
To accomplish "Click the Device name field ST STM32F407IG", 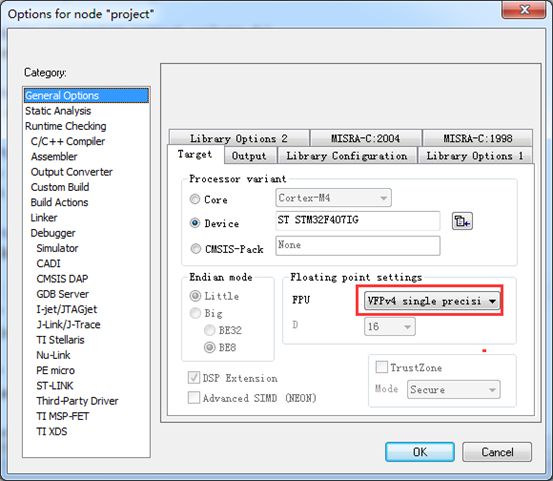I will (358, 221).
